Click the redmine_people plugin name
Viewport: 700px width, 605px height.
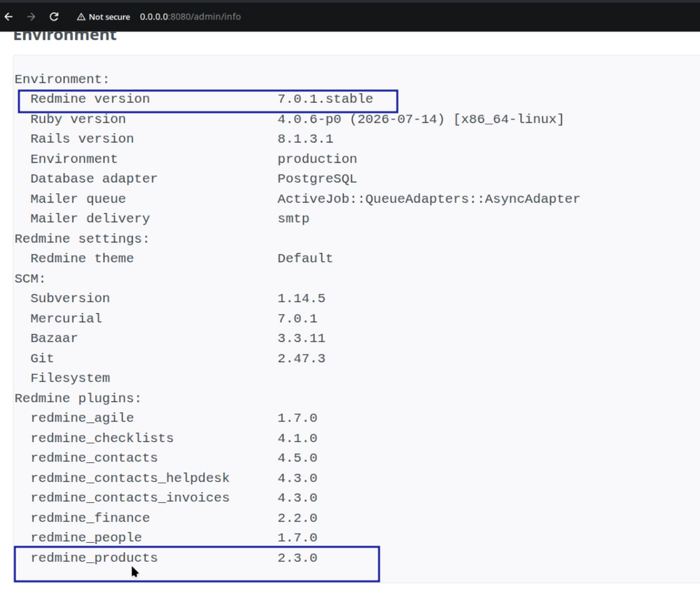pyautogui.click(x=86, y=538)
